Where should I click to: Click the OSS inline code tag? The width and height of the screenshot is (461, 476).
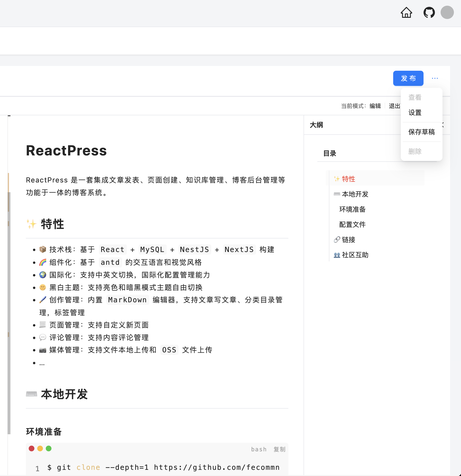point(169,350)
